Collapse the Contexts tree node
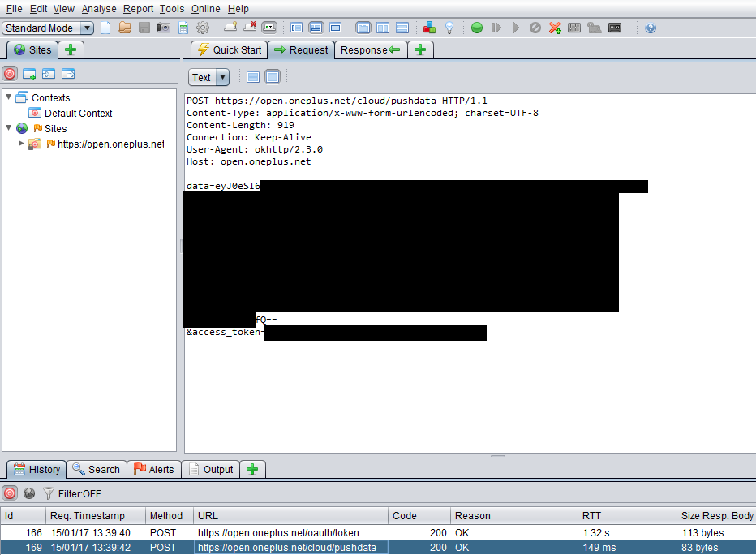This screenshot has height=555, width=756. 8,97
